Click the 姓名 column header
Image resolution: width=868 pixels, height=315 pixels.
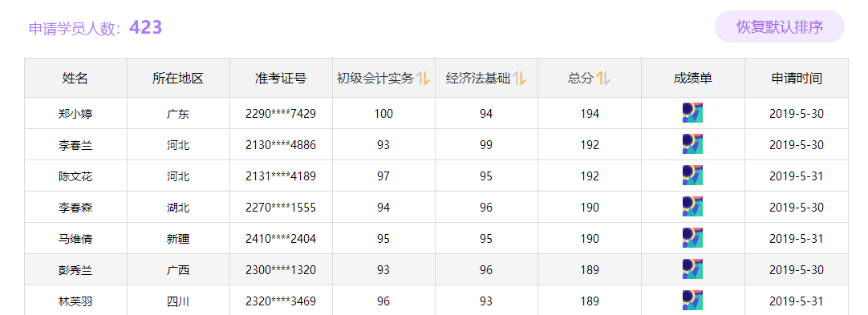tap(75, 79)
